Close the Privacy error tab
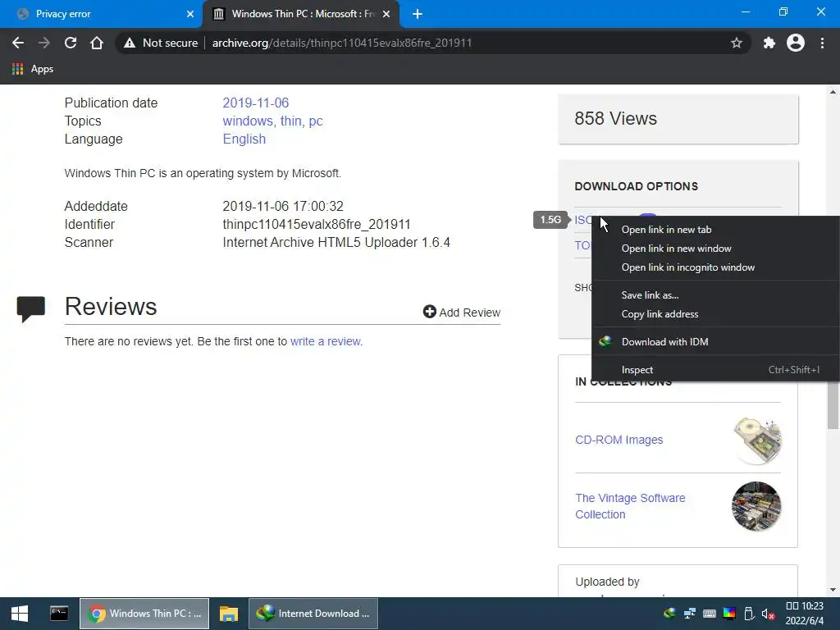Image resolution: width=840 pixels, height=630 pixels. 190,14
